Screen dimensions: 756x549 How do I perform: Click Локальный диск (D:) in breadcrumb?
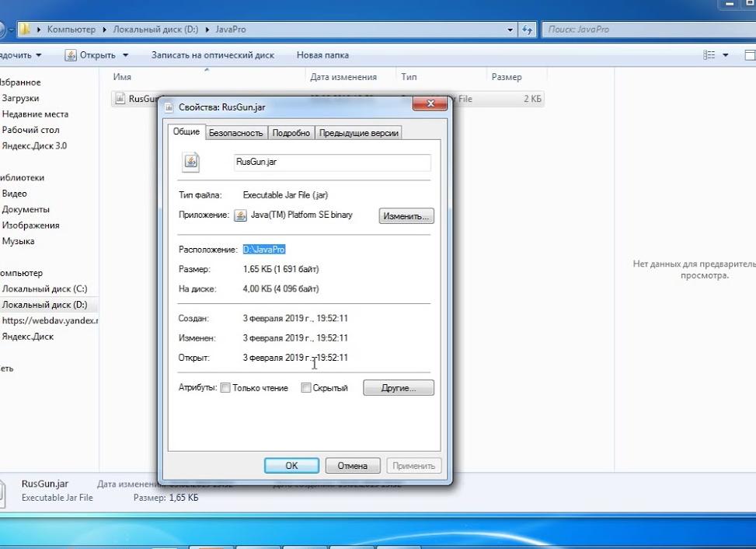tap(155, 30)
